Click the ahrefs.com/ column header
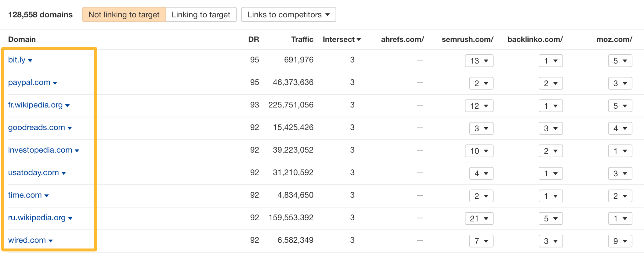The width and height of the screenshot is (644, 256). [x=402, y=39]
